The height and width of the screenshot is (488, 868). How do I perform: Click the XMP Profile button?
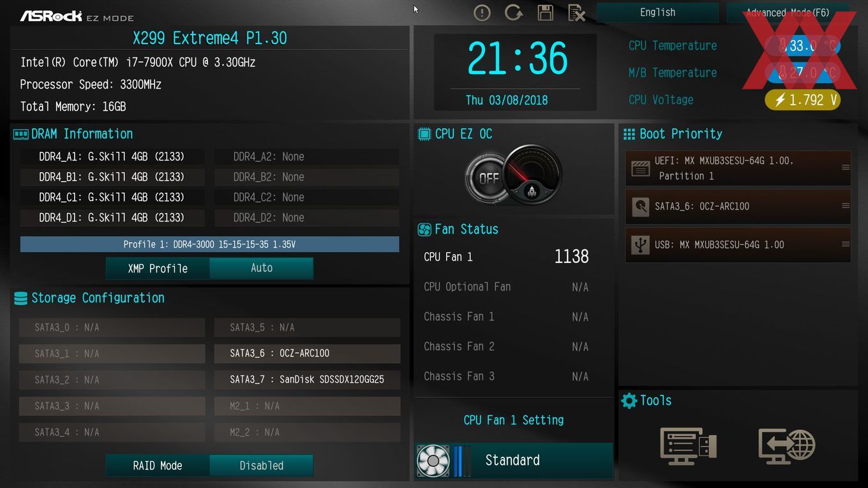(158, 268)
